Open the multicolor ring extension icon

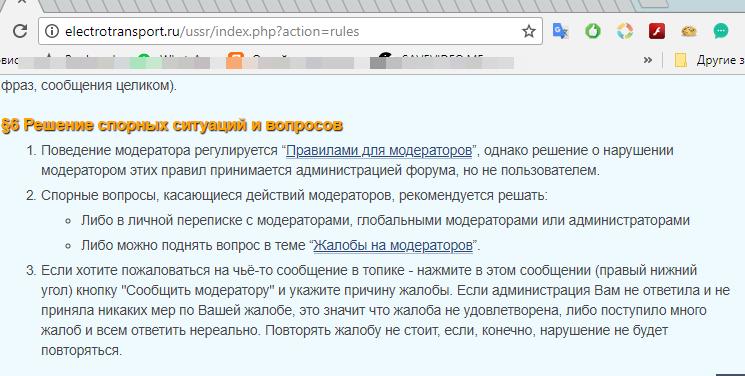point(624,31)
